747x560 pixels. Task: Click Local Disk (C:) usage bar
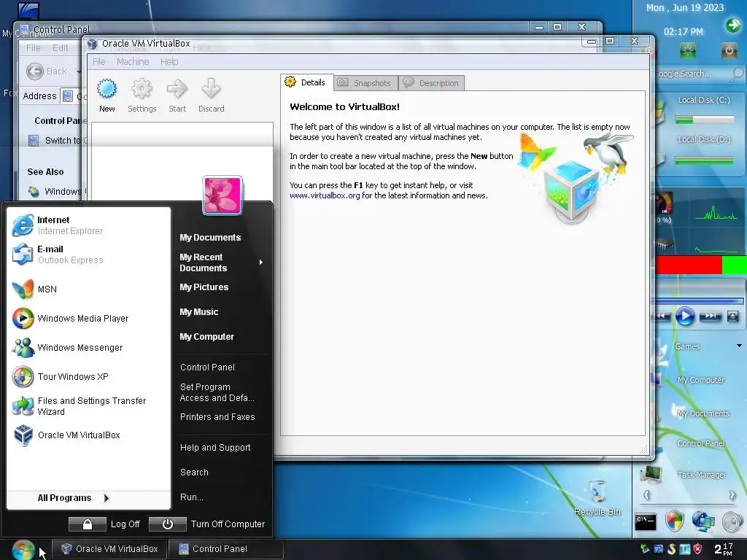point(704,120)
